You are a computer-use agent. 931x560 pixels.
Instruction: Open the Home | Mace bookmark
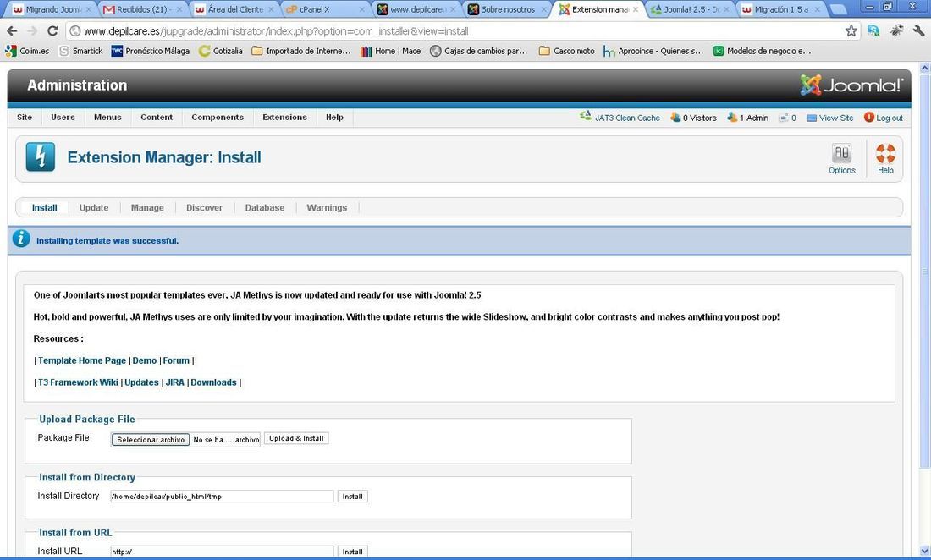(391, 51)
